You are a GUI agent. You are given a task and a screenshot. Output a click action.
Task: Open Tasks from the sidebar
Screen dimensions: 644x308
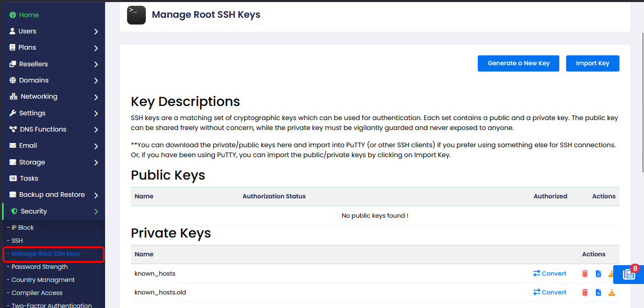pyautogui.click(x=29, y=179)
